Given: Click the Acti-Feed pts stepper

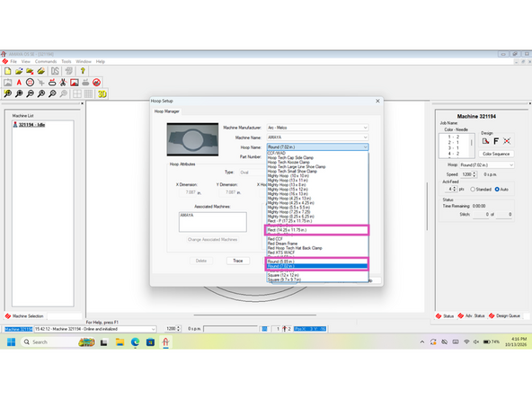Looking at the screenshot, I should tap(455, 189).
